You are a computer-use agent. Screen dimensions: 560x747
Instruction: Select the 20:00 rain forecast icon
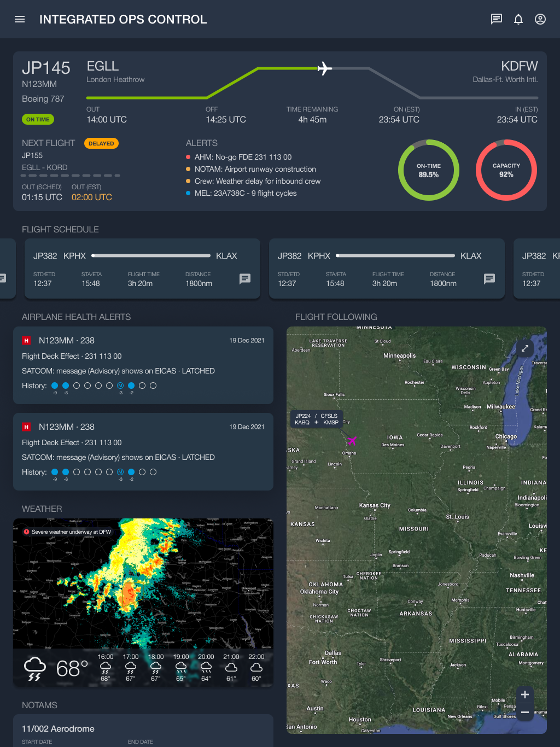pyautogui.click(x=206, y=668)
